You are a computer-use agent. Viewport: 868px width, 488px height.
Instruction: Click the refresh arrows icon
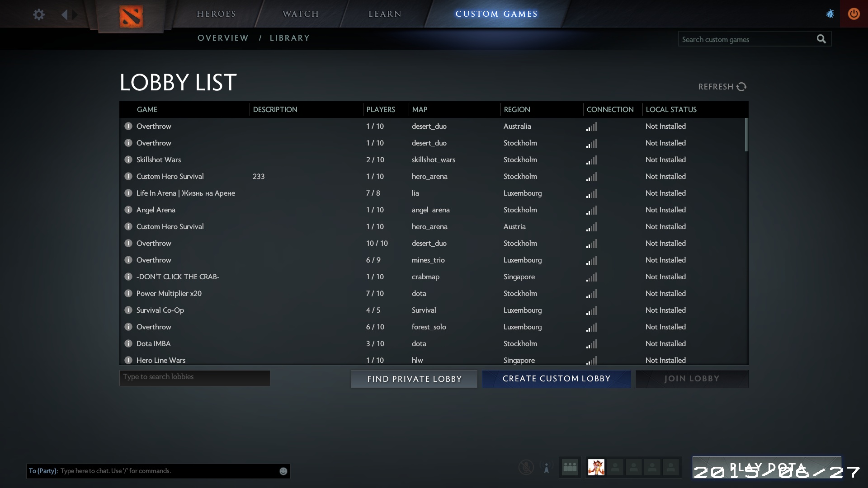(x=741, y=87)
